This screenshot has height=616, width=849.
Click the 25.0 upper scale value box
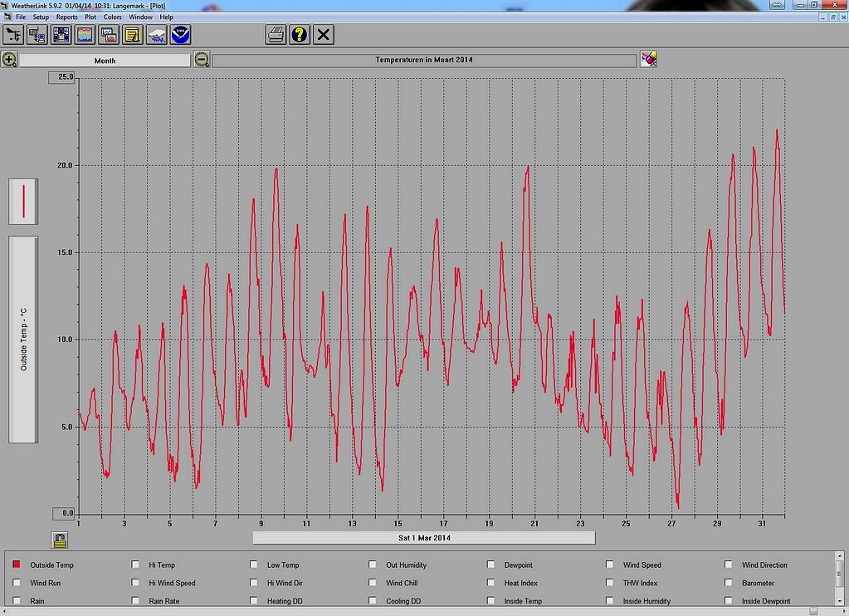pos(61,77)
